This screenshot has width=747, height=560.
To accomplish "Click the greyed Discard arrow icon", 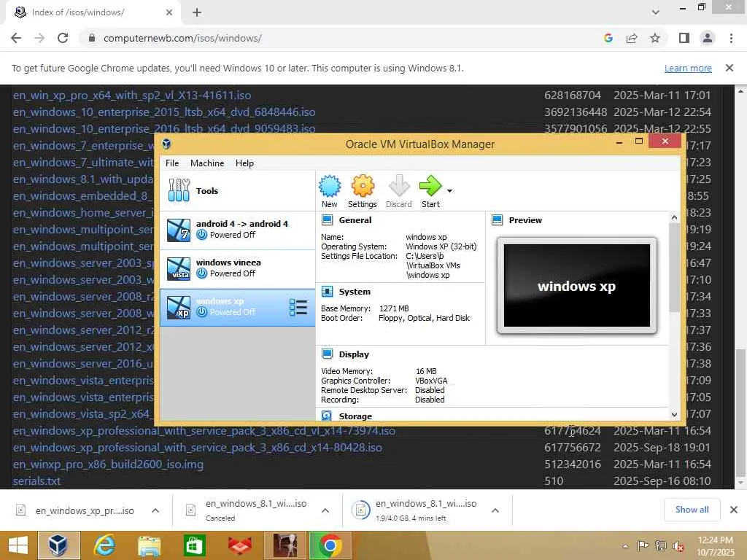I will (x=399, y=186).
